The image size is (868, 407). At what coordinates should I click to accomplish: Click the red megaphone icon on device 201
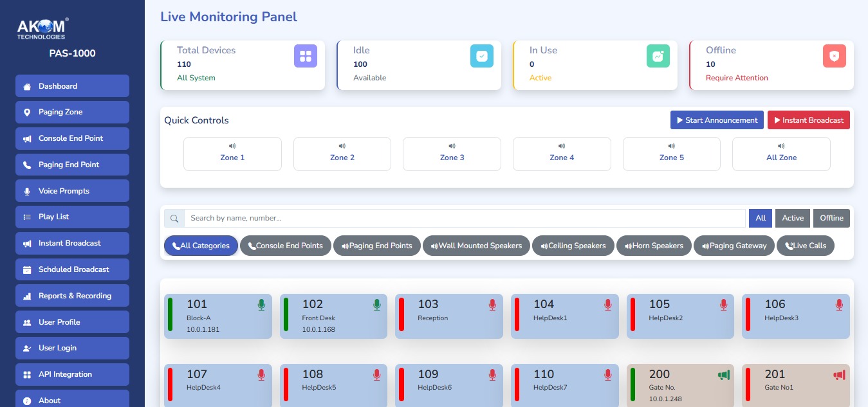pyautogui.click(x=839, y=375)
